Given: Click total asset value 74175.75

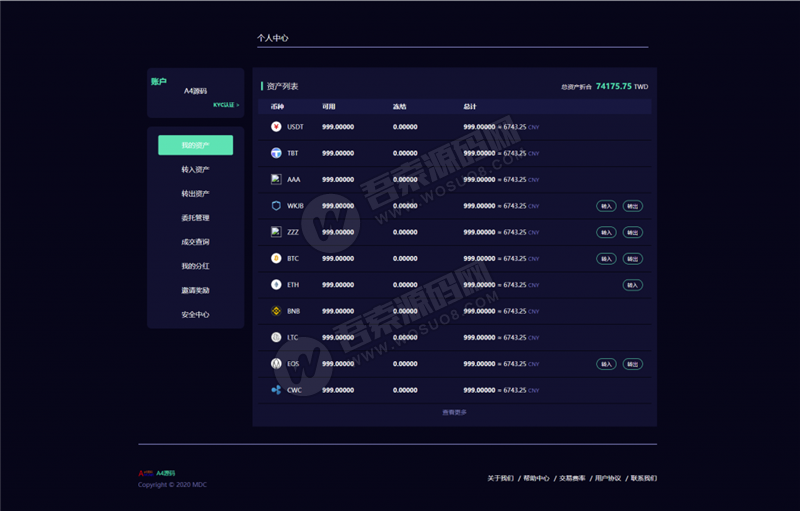Looking at the screenshot, I should pos(614,86).
